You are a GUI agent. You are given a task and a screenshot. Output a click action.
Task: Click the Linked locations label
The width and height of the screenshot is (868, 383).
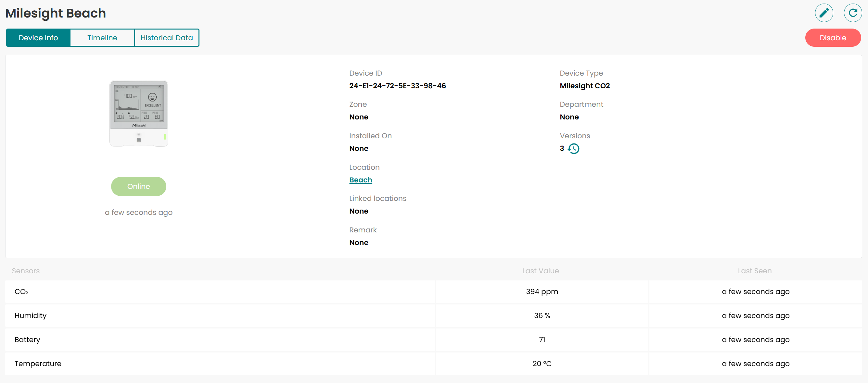pos(377,198)
